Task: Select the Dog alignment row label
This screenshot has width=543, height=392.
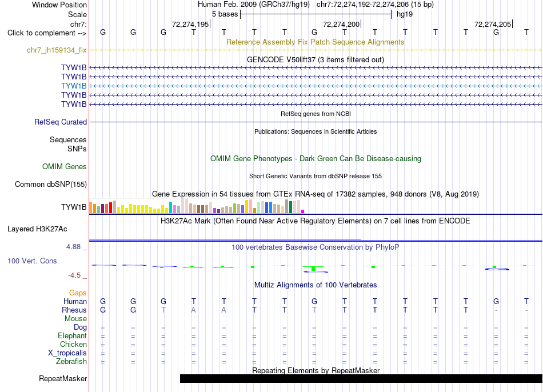Action: [81, 327]
